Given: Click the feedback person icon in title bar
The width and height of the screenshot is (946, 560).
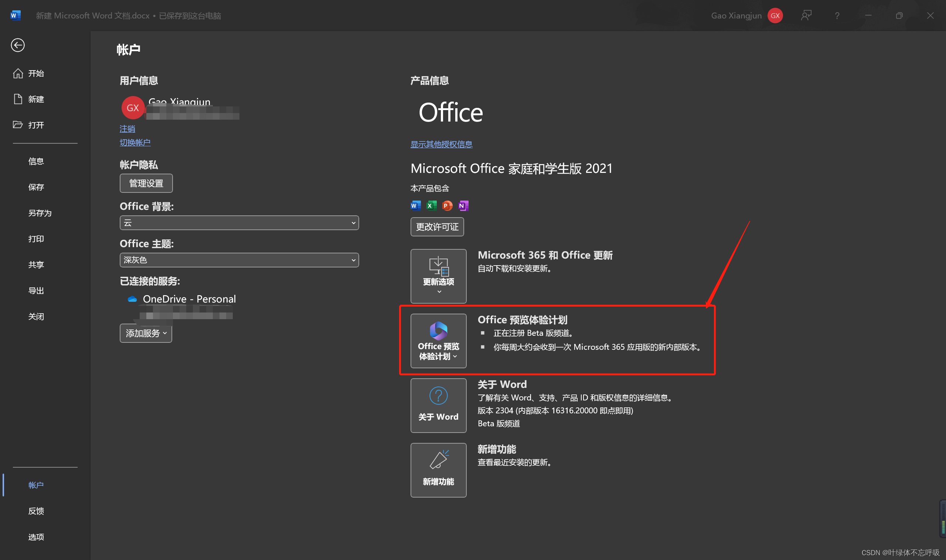Looking at the screenshot, I should (806, 16).
